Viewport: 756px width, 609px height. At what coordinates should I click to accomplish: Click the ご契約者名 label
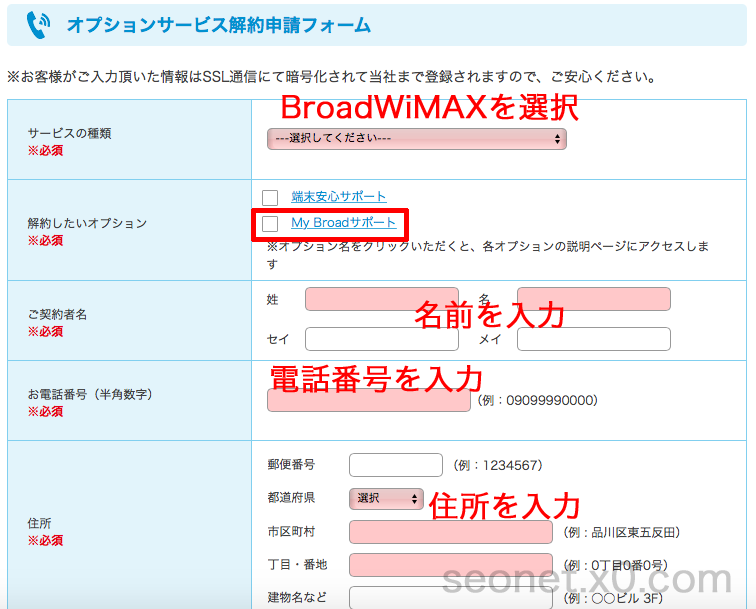pyautogui.click(x=57, y=314)
